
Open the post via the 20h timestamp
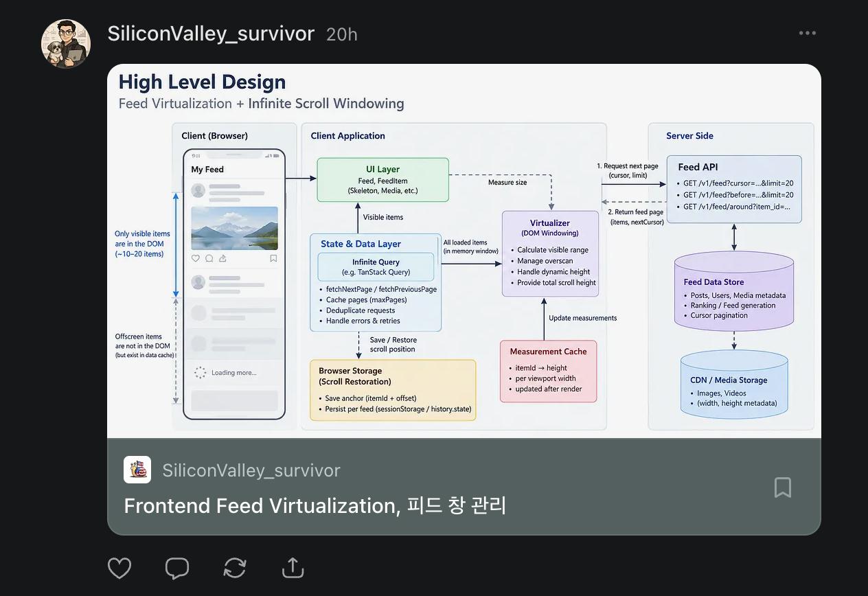coord(341,34)
